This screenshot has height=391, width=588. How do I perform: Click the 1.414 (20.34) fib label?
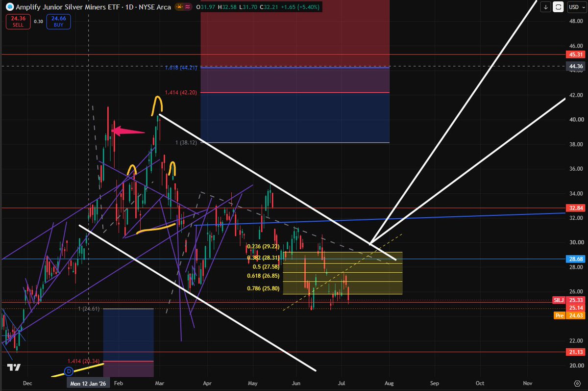83,361
